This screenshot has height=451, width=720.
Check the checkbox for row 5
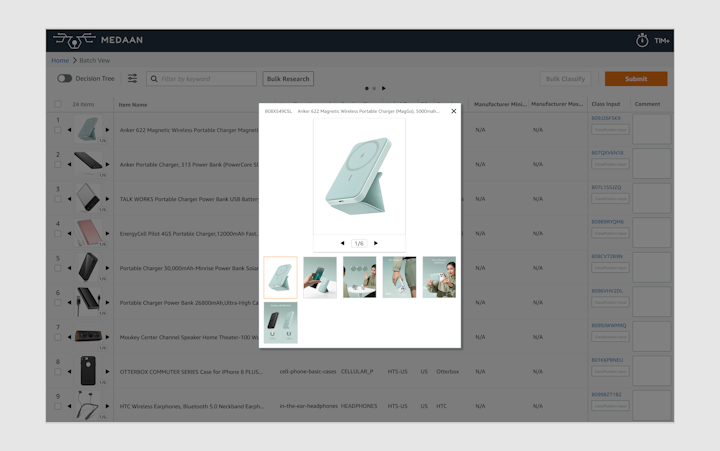coord(58,268)
